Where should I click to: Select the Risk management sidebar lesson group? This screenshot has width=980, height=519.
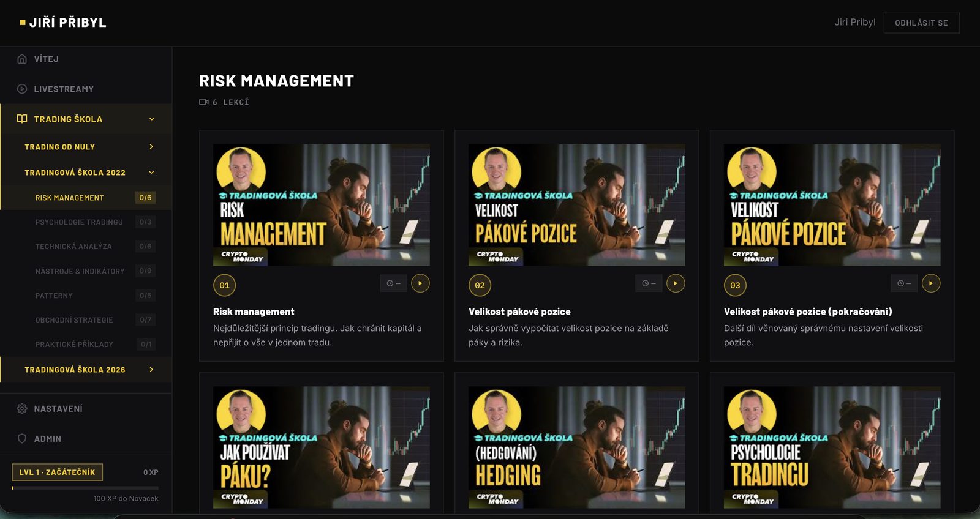pos(86,198)
